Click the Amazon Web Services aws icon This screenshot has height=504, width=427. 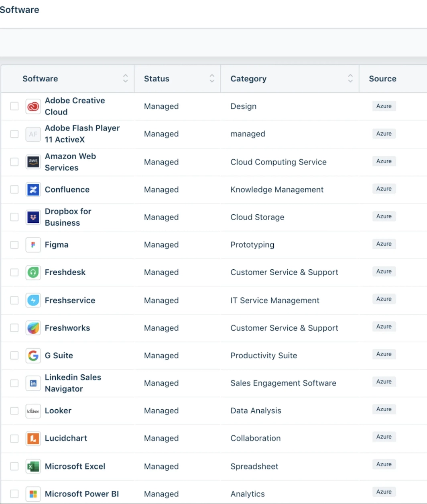tap(33, 162)
